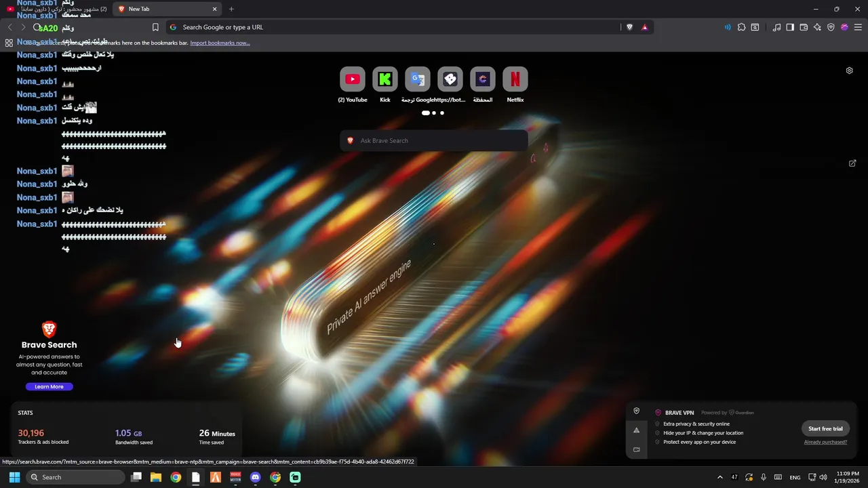This screenshot has width=868, height=488.
Task: Click the 30,196 Trackers & ads blocked stat
Action: (x=43, y=437)
